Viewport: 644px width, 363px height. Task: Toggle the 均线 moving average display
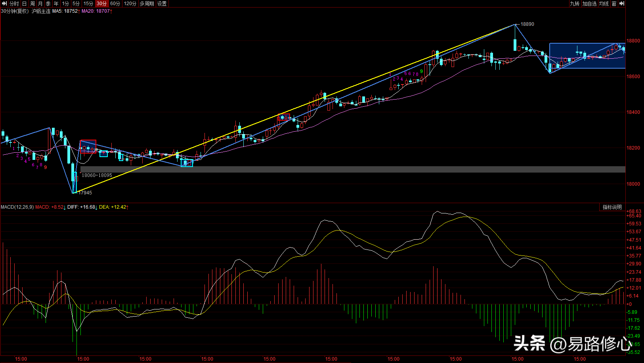pyautogui.click(x=604, y=4)
